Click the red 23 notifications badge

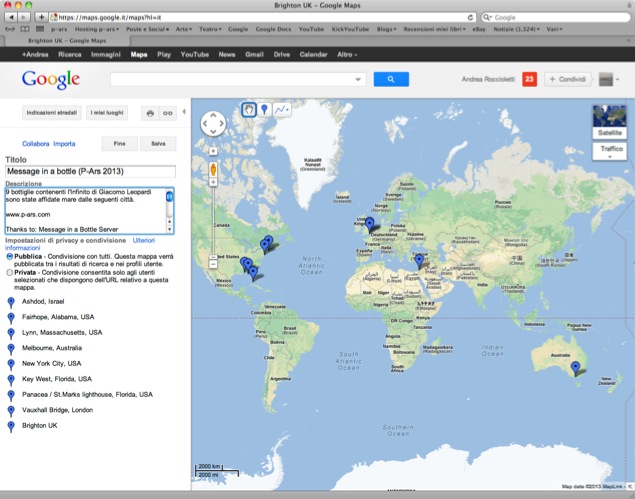[529, 79]
